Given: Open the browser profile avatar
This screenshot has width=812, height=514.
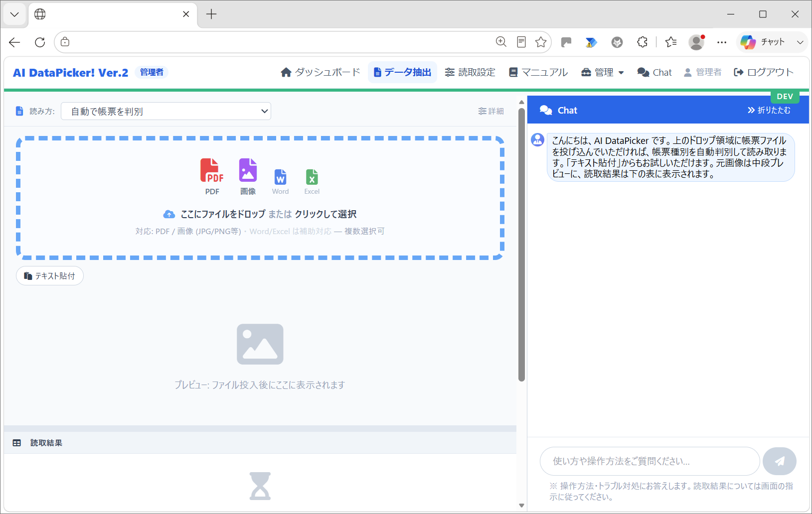Looking at the screenshot, I should point(696,42).
